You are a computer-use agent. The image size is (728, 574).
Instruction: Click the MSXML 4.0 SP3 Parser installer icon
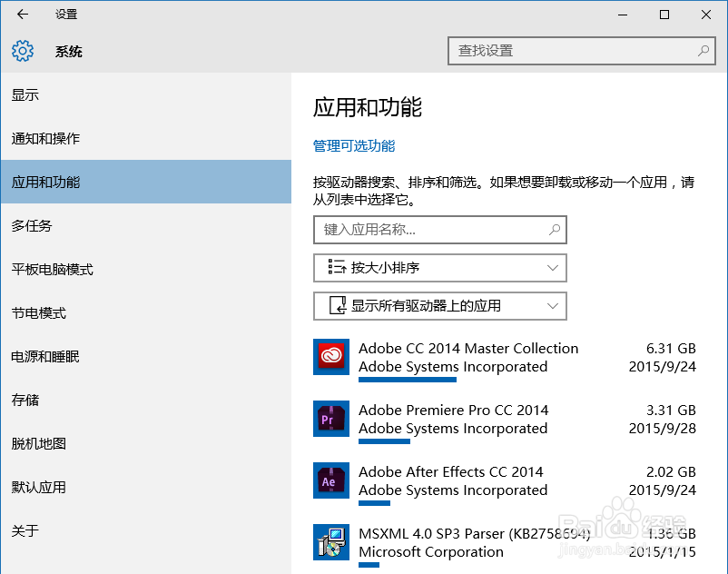pos(331,542)
